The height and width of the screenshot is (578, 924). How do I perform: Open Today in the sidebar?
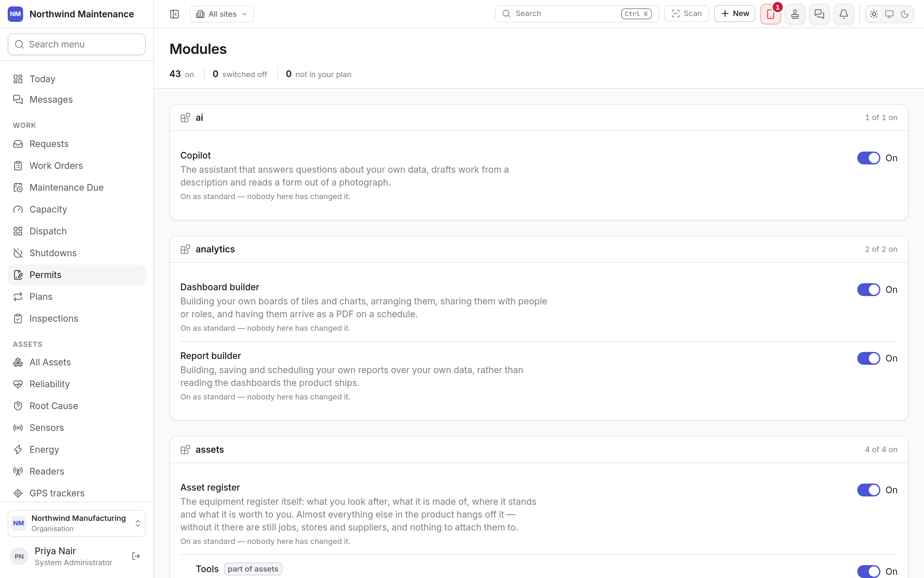76,79
